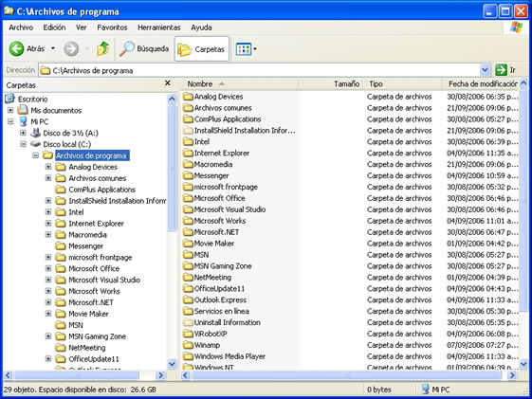Click the Movie Maker folder icon in list

click(188, 244)
